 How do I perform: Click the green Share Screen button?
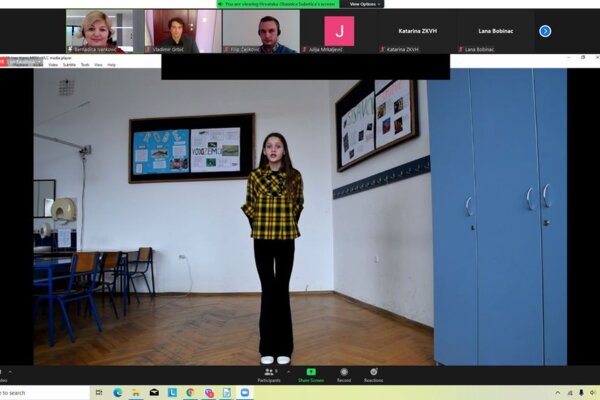click(311, 373)
